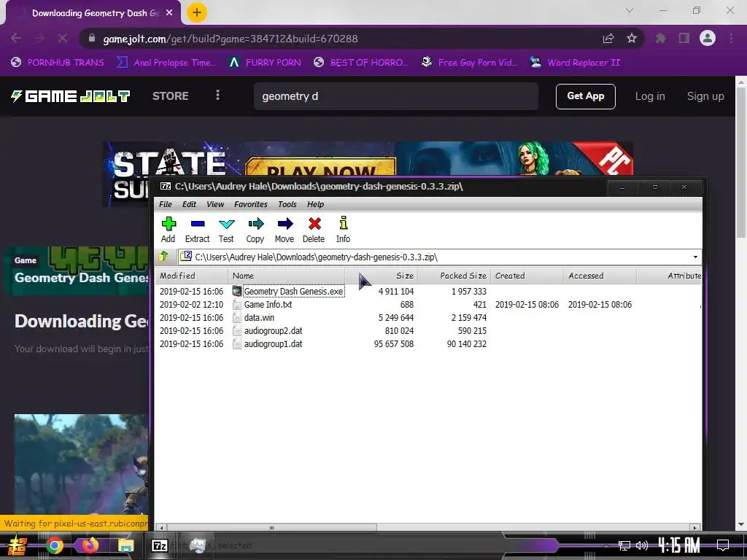The width and height of the screenshot is (747, 560).
Task: Stop loading the page
Action: [63, 39]
